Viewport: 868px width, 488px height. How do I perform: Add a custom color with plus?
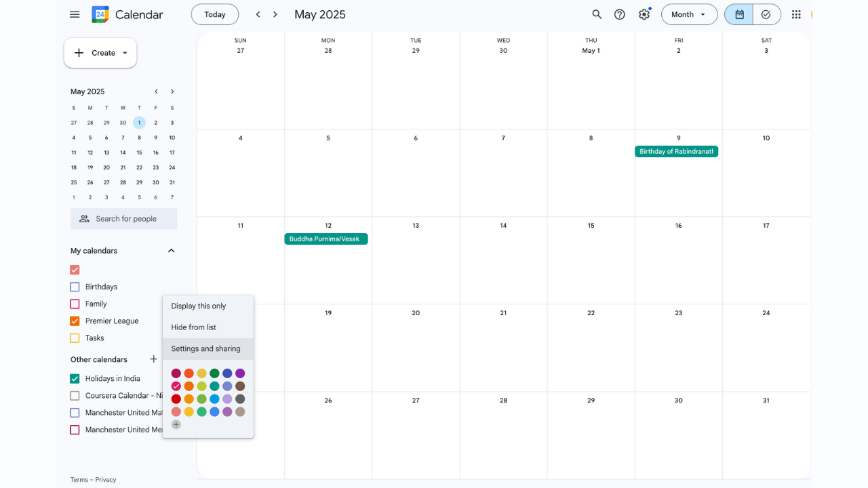[x=176, y=425]
